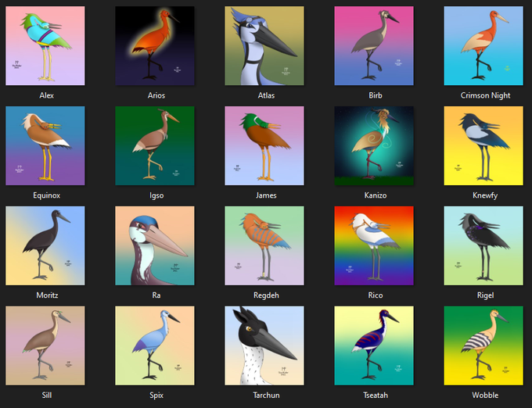Viewport: 532px width, 408px height.
Task: Click the James green-headed bird thumbnail
Action: pyautogui.click(x=264, y=145)
